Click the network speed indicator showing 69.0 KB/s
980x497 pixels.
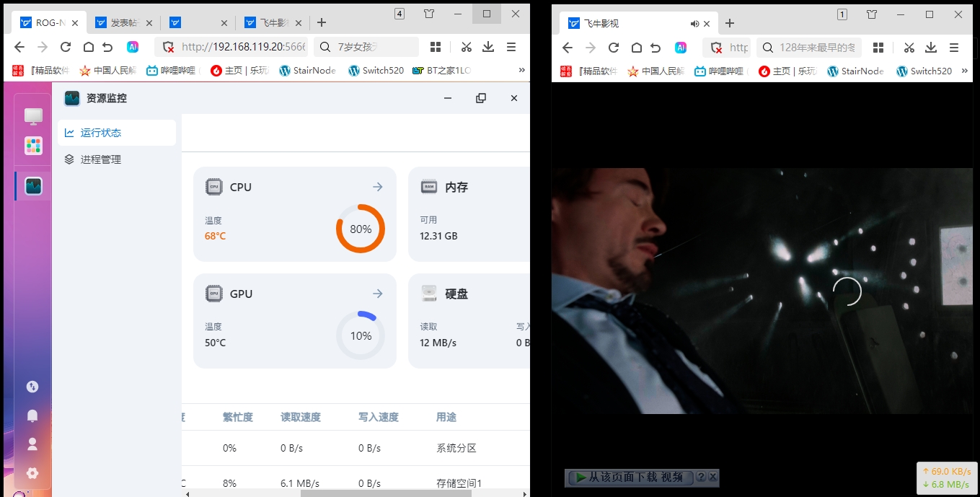948,478
